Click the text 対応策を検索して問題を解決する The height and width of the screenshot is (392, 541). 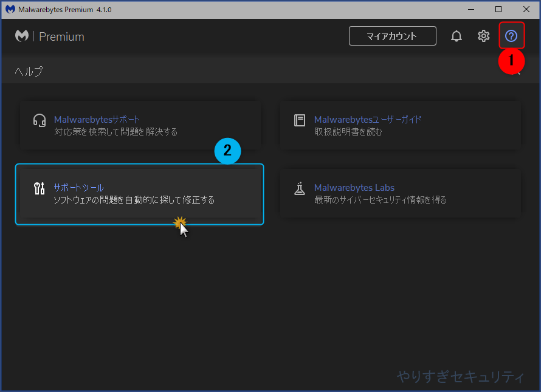pyautogui.click(x=115, y=131)
